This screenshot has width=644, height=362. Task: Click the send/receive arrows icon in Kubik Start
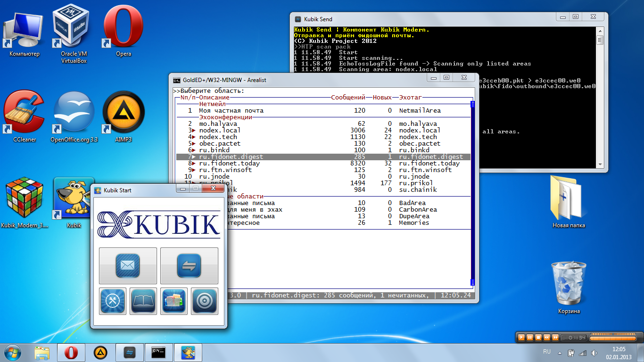click(x=189, y=266)
